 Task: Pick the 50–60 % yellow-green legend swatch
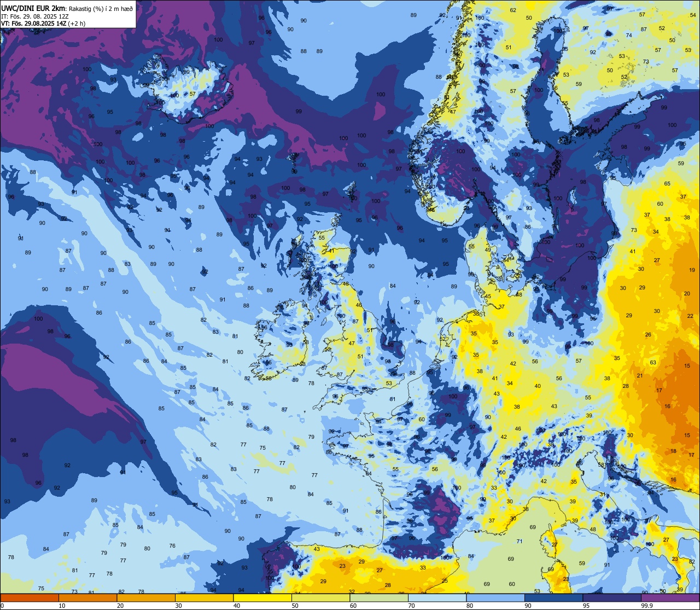[x=320, y=597]
